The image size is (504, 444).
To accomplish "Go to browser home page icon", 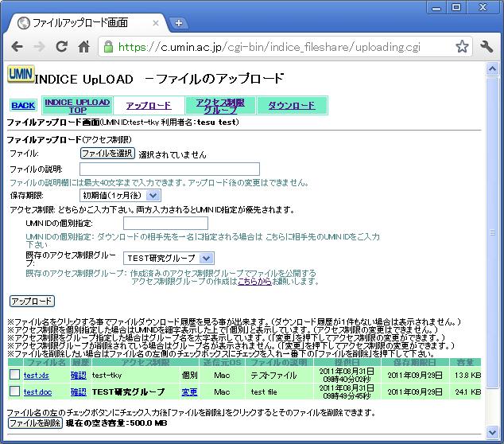I will pos(83,47).
